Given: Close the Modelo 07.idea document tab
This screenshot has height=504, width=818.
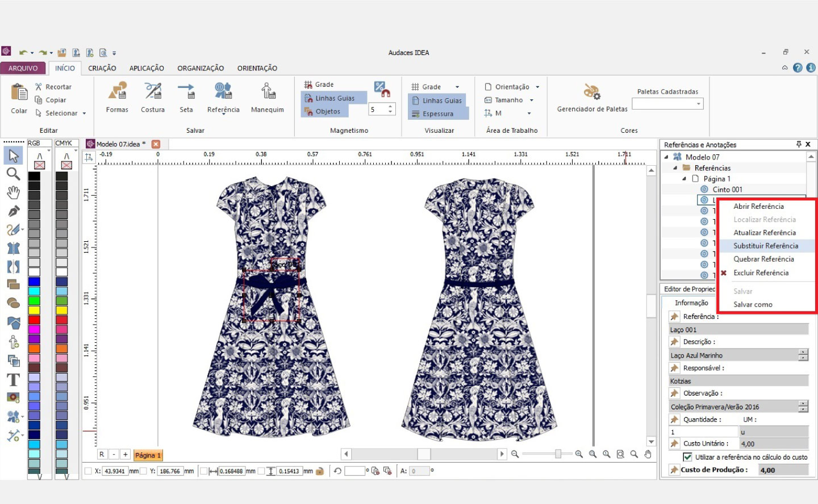Looking at the screenshot, I should 156,144.
